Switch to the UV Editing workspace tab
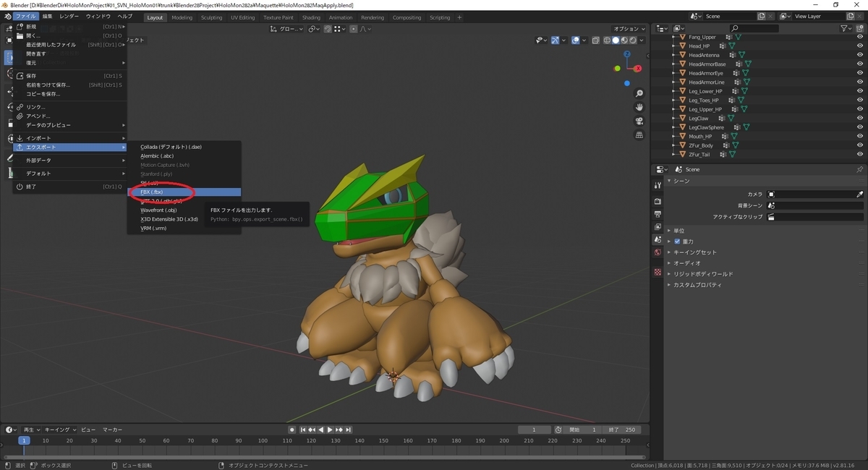Image resolution: width=868 pixels, height=470 pixels. pyautogui.click(x=242, y=17)
